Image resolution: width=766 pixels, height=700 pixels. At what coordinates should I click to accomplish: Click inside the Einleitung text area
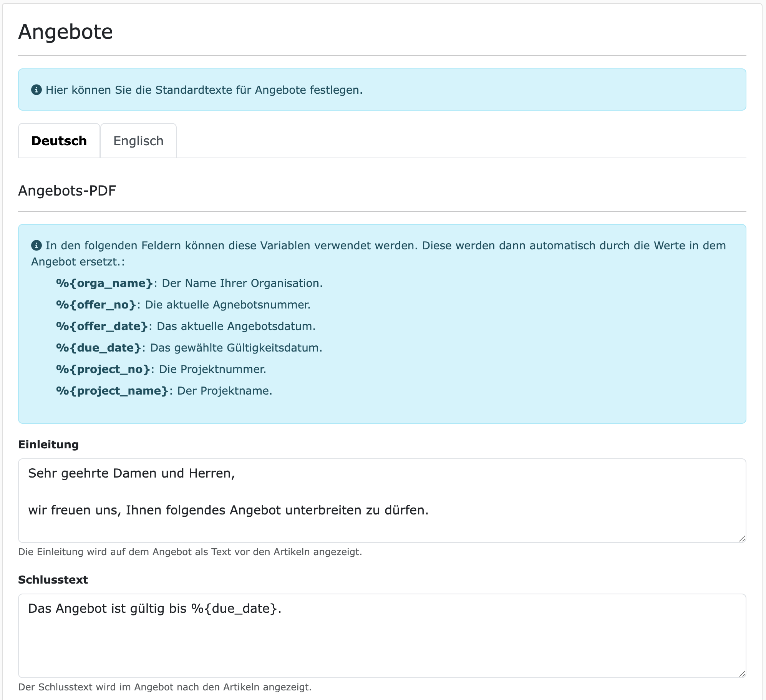coord(382,500)
